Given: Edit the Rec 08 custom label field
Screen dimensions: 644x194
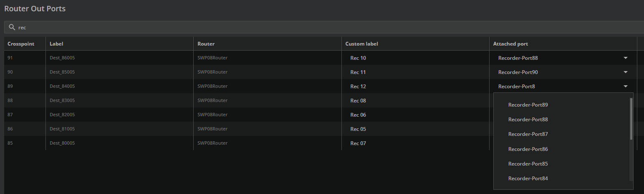Looking at the screenshot, I should click(413, 101).
